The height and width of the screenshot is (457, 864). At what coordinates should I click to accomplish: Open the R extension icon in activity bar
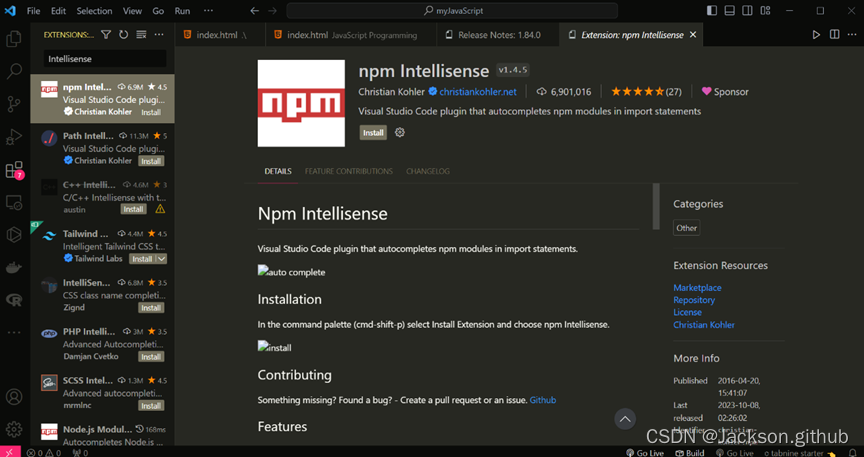(13, 300)
